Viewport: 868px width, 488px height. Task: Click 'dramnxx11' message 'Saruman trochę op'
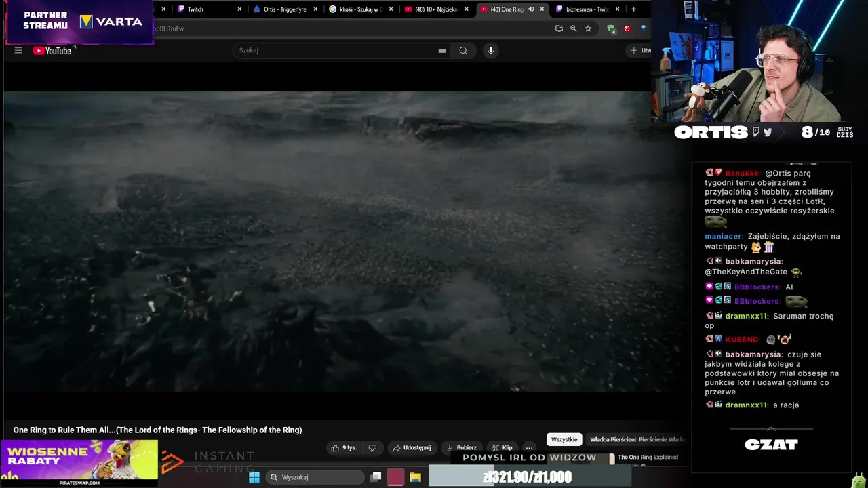769,321
